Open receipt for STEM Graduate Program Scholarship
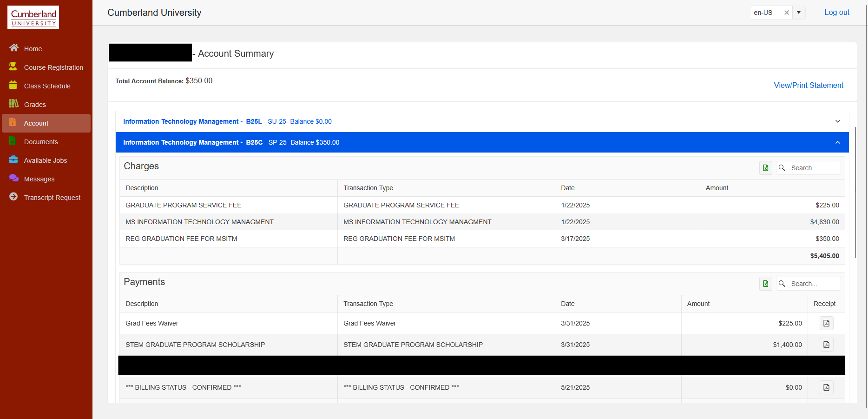 click(x=826, y=345)
